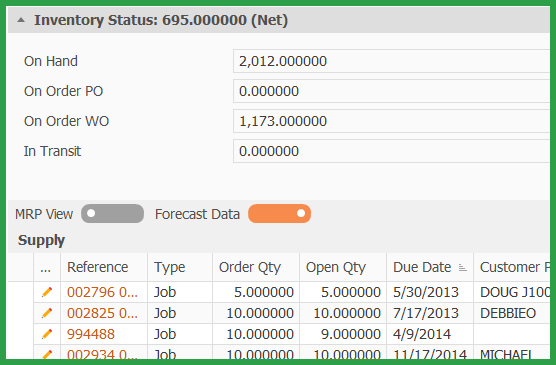This screenshot has height=365, width=556.
Task: Click edit pencil for job 002825
Action: (47, 313)
